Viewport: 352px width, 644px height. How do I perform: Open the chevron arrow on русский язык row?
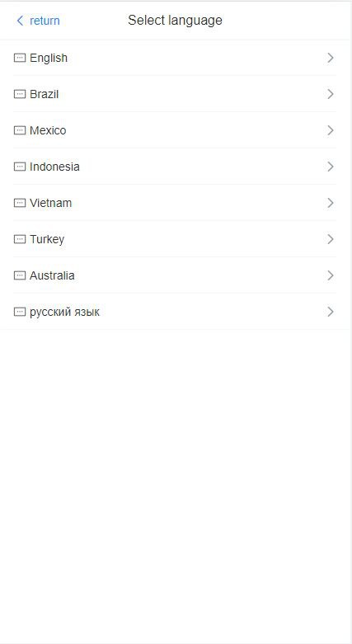(x=331, y=312)
